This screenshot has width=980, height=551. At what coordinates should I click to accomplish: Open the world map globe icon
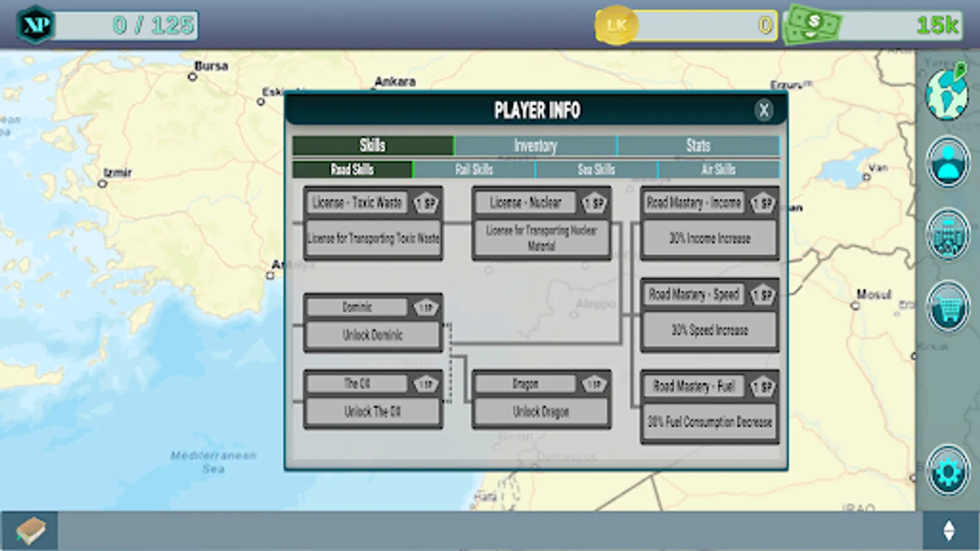(x=948, y=92)
